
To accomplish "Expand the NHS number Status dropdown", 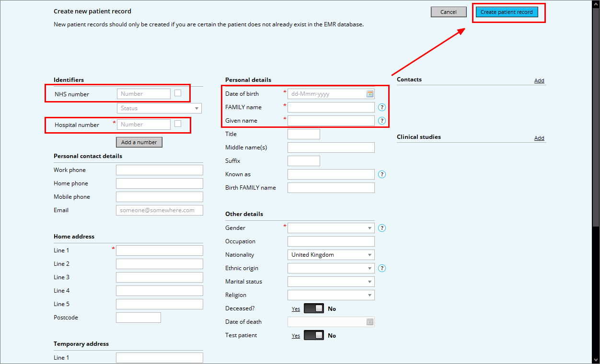I will coord(159,108).
